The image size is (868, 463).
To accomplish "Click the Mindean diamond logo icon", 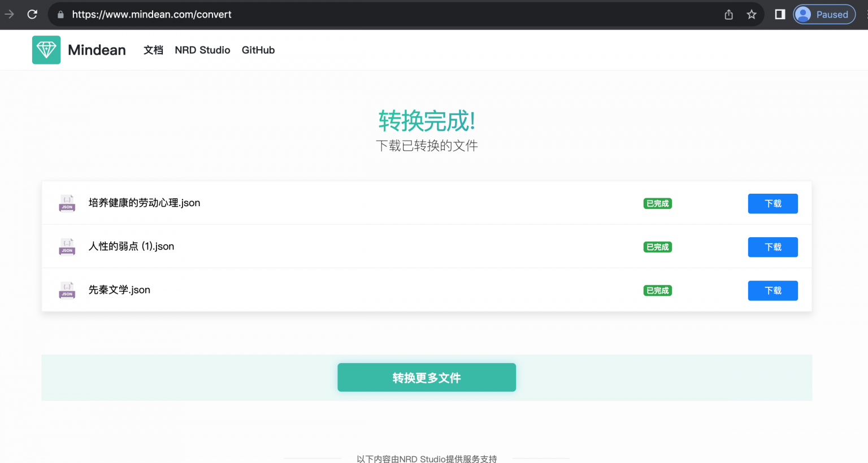I will (x=46, y=50).
